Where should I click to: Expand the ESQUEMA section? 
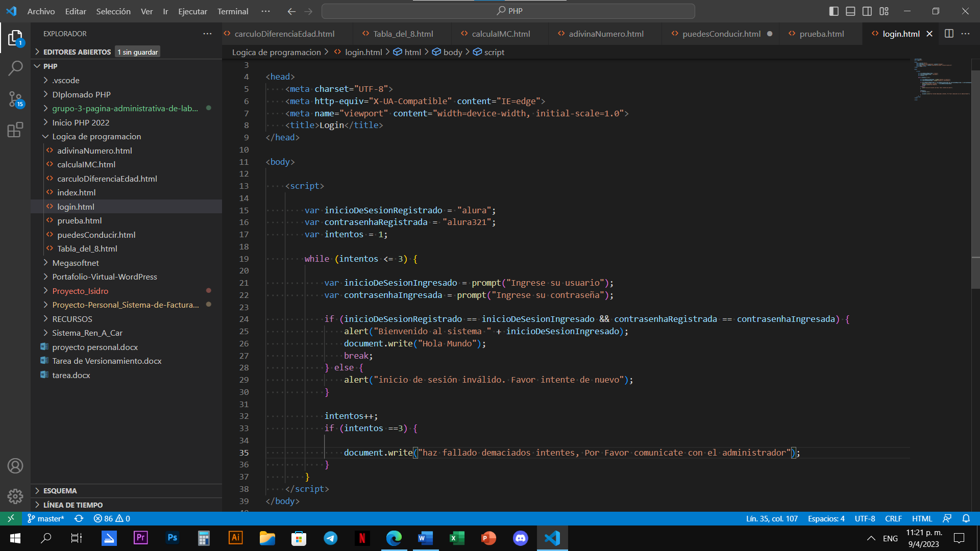[60, 491]
